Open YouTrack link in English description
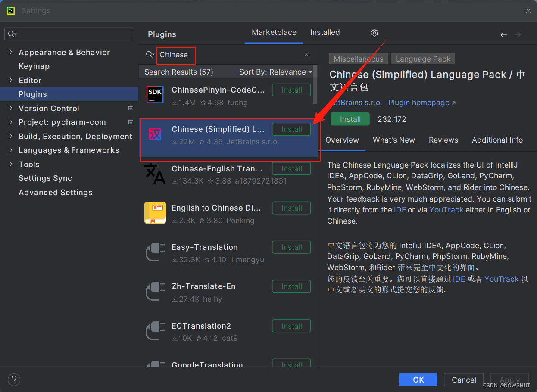This screenshot has height=392, width=537. [x=446, y=210]
